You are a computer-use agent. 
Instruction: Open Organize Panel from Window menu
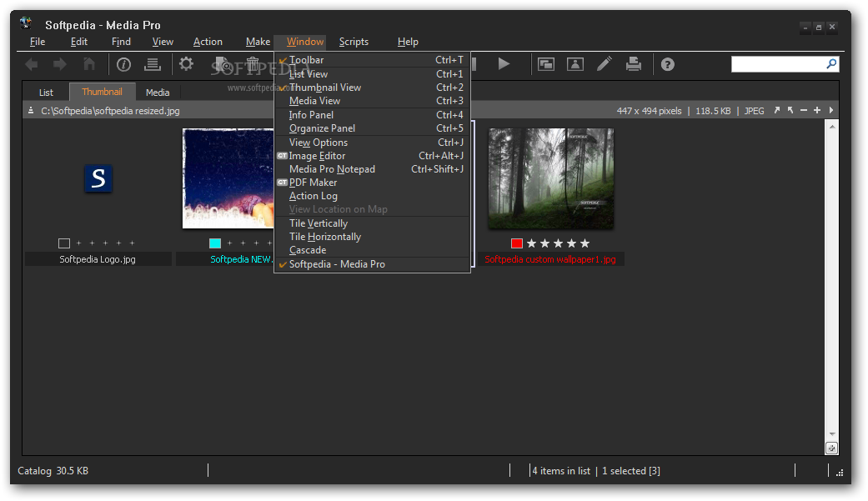(372, 128)
